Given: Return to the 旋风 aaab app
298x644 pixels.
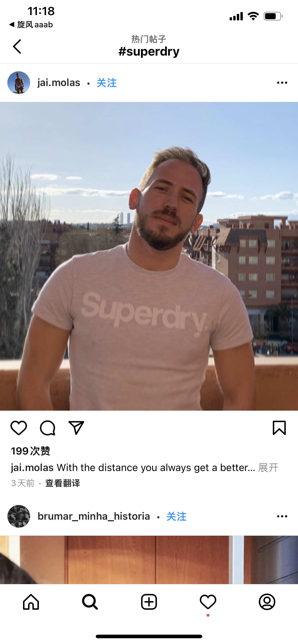Looking at the screenshot, I should pyautogui.click(x=31, y=24).
